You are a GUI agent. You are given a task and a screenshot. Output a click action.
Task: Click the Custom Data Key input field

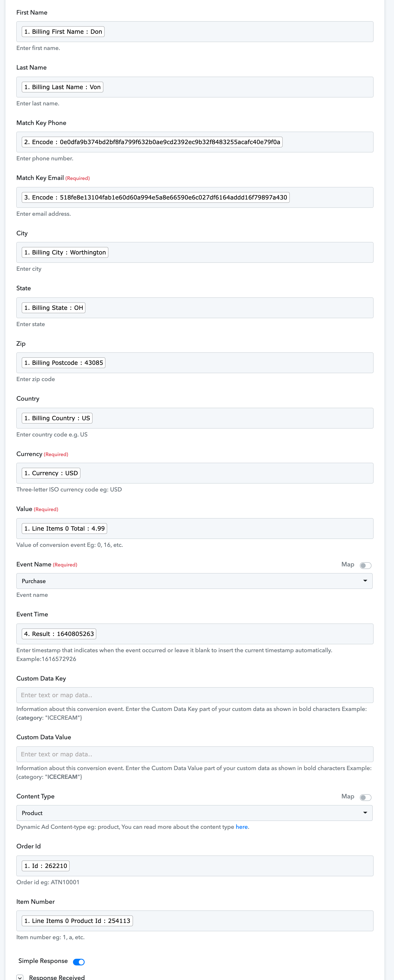click(194, 695)
